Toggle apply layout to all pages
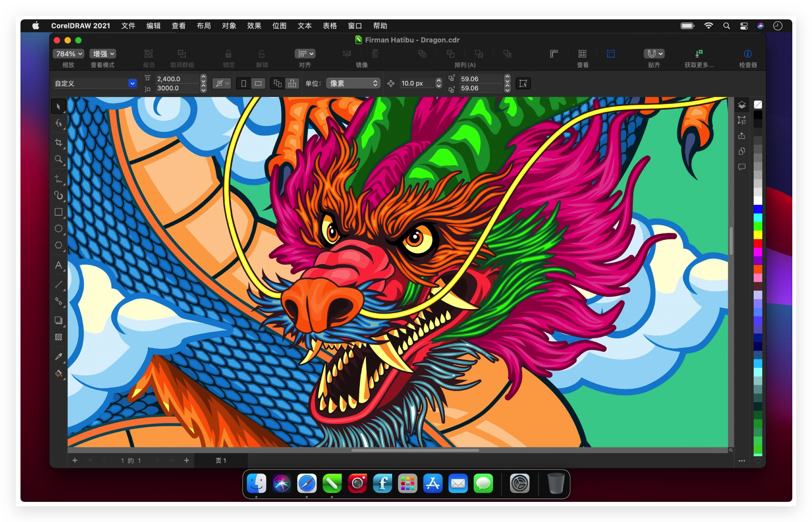This screenshot has height=522, width=812. (x=277, y=84)
